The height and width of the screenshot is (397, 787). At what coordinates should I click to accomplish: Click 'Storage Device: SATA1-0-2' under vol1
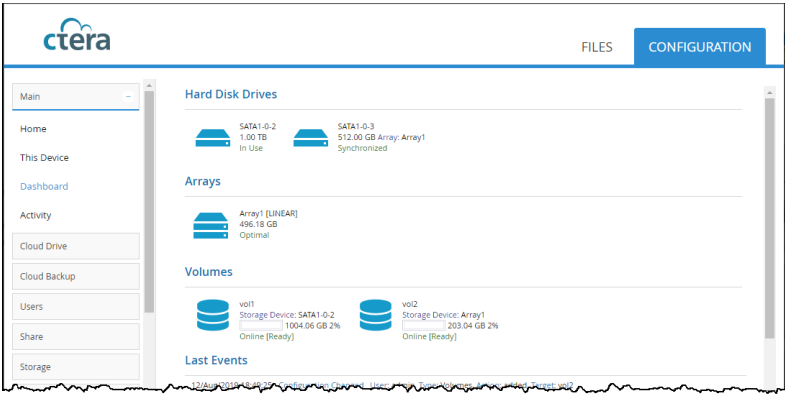point(287,315)
